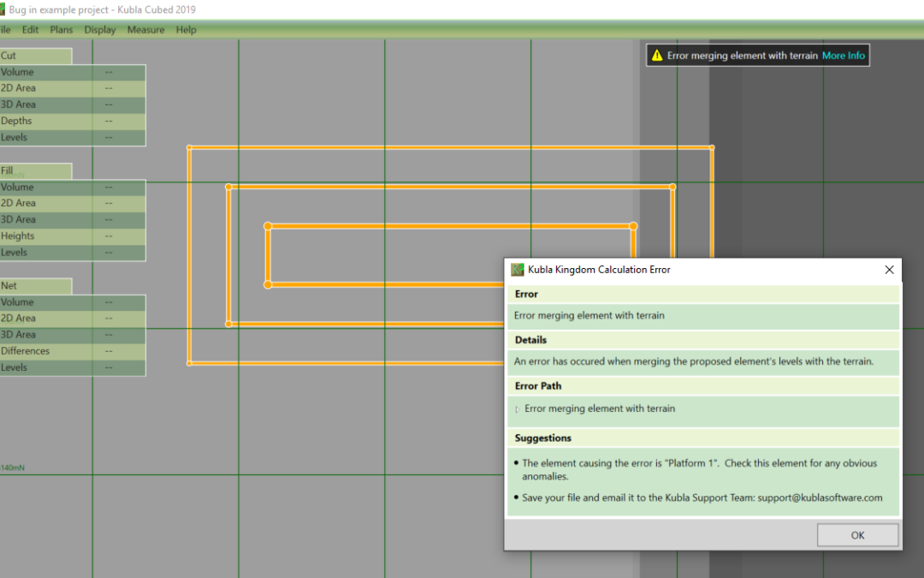Image resolution: width=924 pixels, height=578 pixels.
Task: Click the 3D Area row under Cut
Action: [73, 105]
